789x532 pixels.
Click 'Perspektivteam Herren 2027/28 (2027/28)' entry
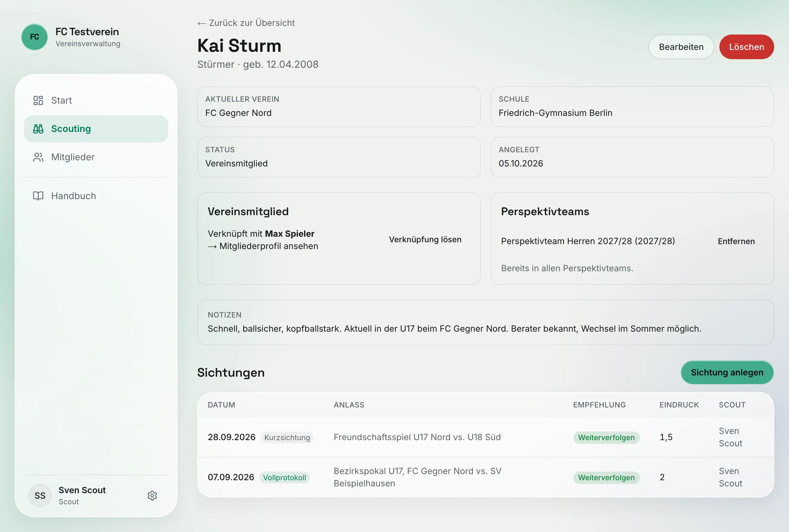coord(588,241)
